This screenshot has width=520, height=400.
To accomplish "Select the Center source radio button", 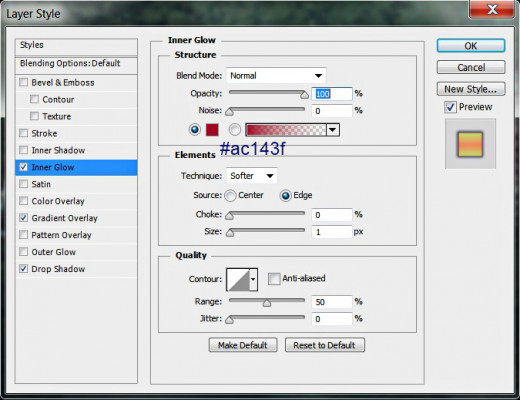I will tap(230, 196).
